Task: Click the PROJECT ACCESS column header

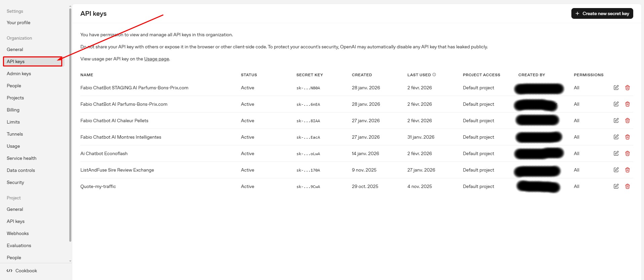Action: click(482, 75)
